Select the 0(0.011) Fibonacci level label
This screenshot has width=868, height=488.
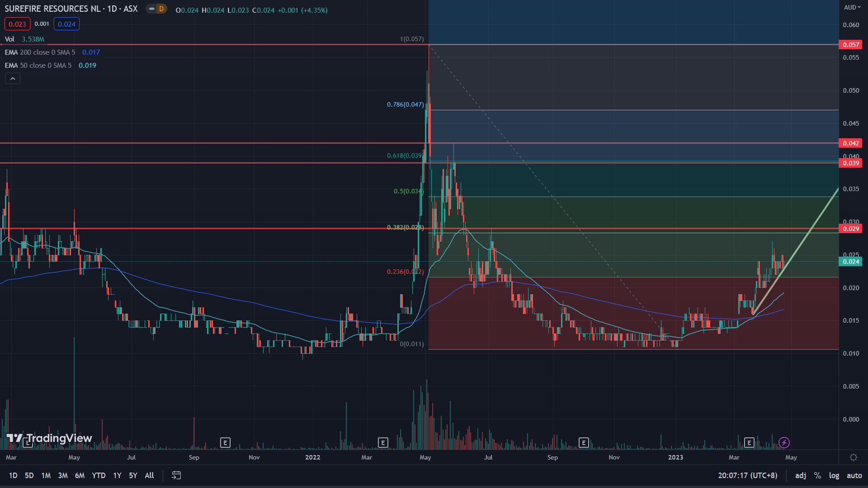point(412,344)
